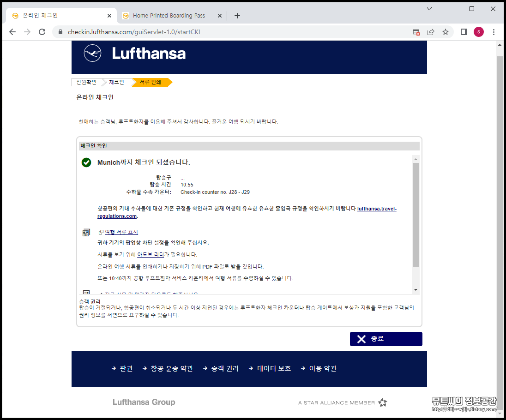Click the 'Munich까지 체크인 되셨습니다.' heading
Viewport: 506px width, 420px height.
(144, 162)
